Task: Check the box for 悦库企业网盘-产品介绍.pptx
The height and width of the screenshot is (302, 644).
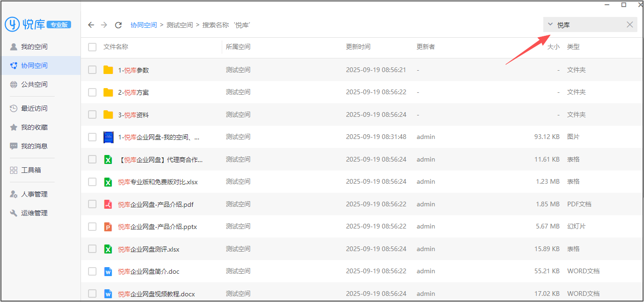Action: coord(92,227)
